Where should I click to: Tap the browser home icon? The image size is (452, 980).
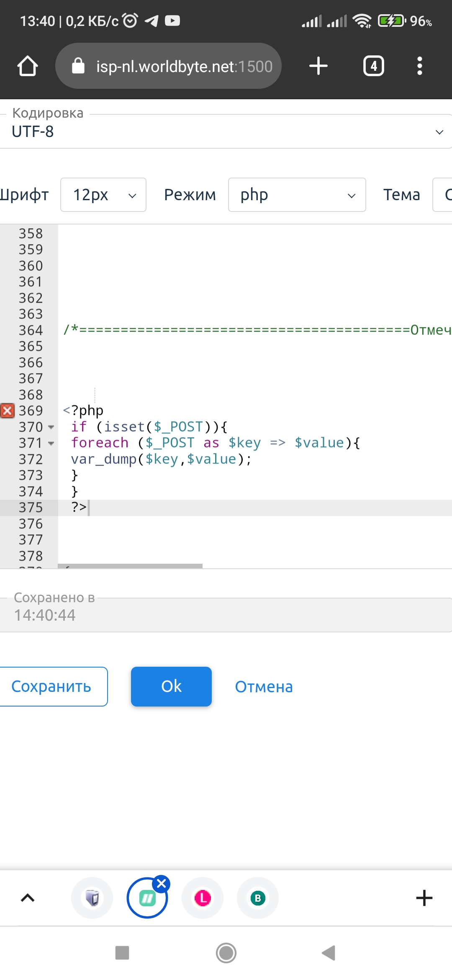(28, 66)
